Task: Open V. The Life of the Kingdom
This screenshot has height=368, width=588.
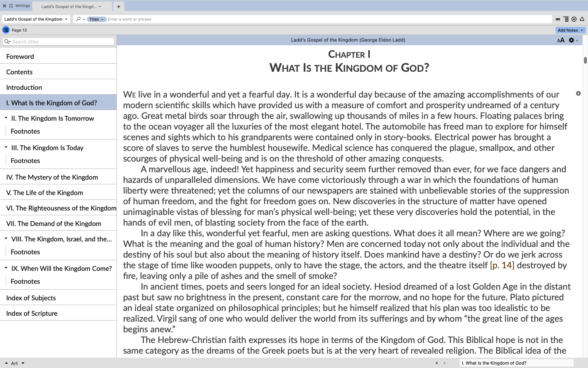Action: pos(58,193)
